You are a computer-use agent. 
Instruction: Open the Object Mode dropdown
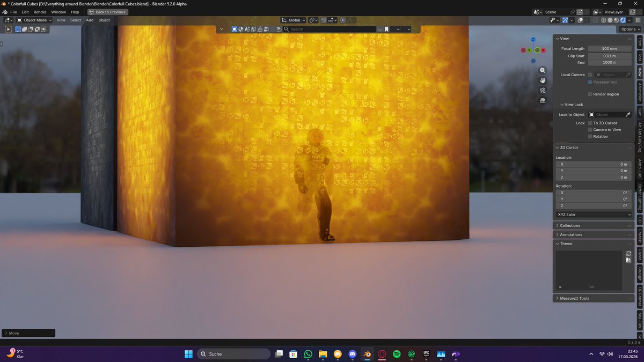pos(34,20)
